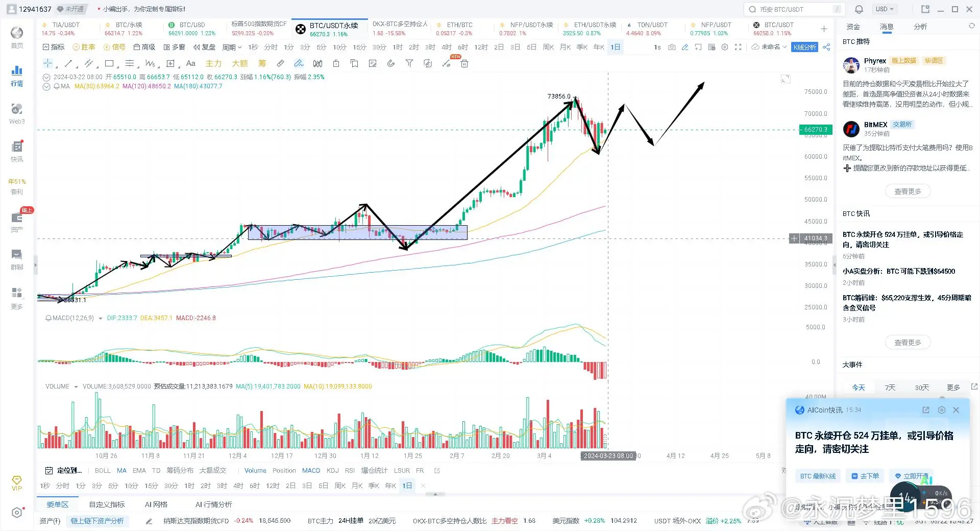
Task: Open the 快讯 news sidebar item
Action: click(x=17, y=152)
